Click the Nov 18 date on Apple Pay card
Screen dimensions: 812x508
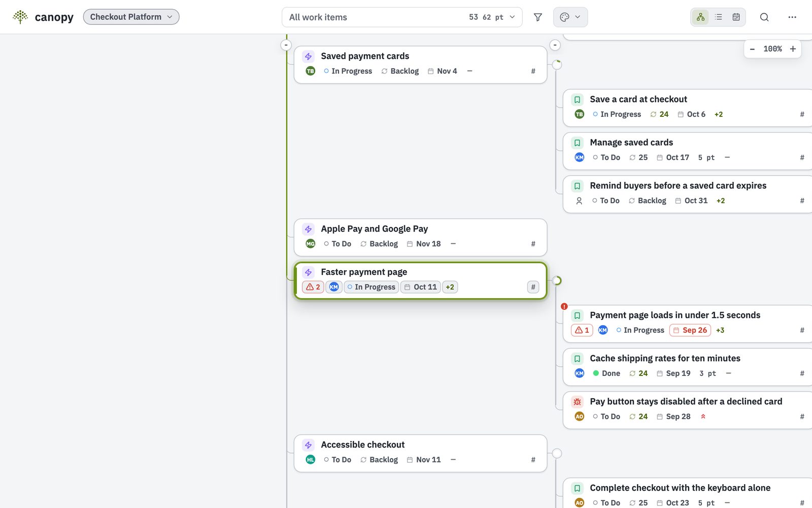point(424,244)
